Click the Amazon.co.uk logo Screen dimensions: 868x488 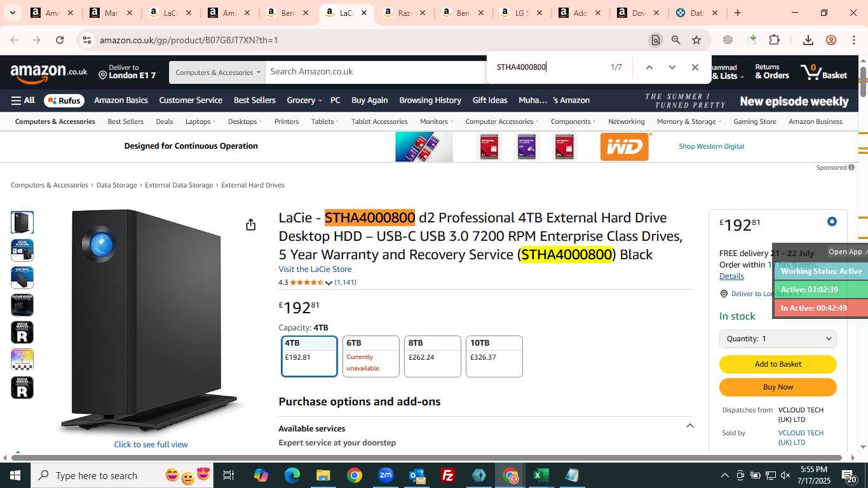click(49, 74)
